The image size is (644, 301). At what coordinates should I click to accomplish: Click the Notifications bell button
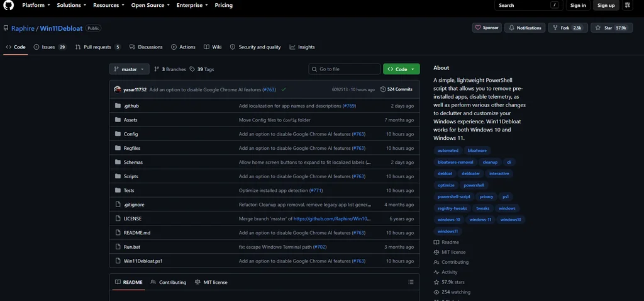click(x=525, y=28)
